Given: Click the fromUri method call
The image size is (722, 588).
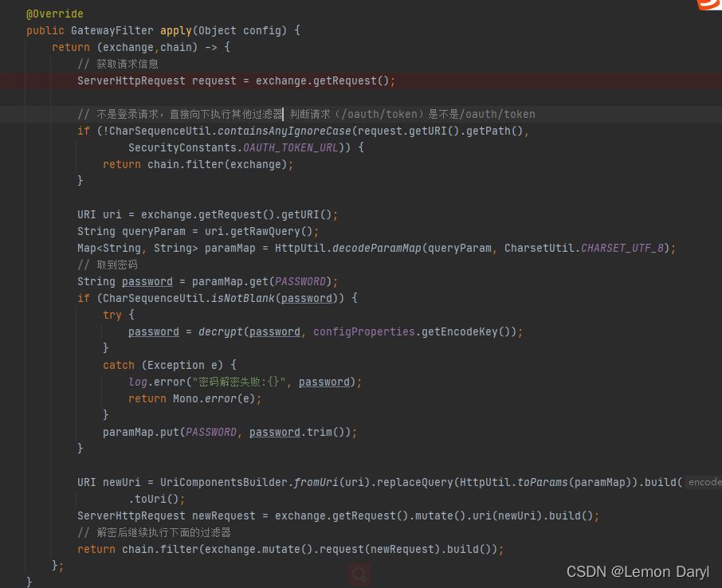Looking at the screenshot, I should 316,482.
